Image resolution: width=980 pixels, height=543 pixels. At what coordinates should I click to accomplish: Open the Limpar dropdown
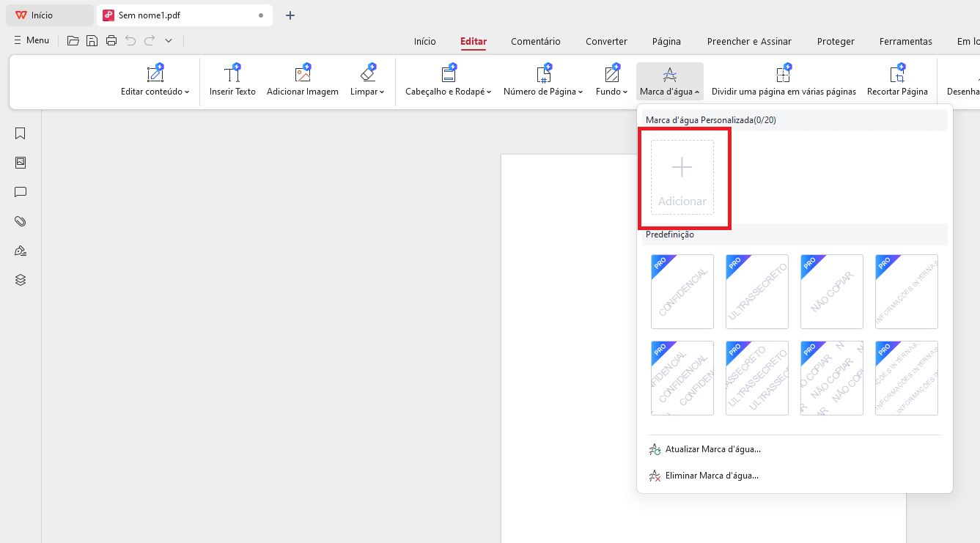(x=367, y=81)
